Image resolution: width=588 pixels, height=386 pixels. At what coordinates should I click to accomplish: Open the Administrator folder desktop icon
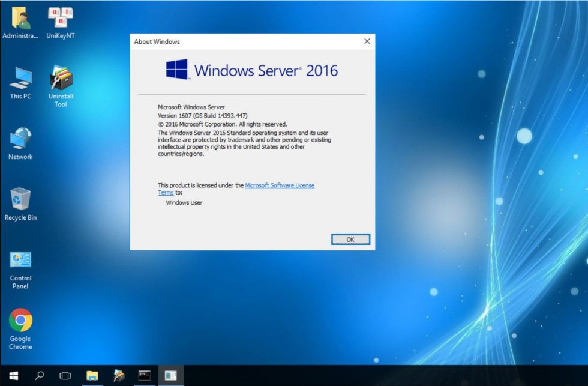click(x=20, y=22)
